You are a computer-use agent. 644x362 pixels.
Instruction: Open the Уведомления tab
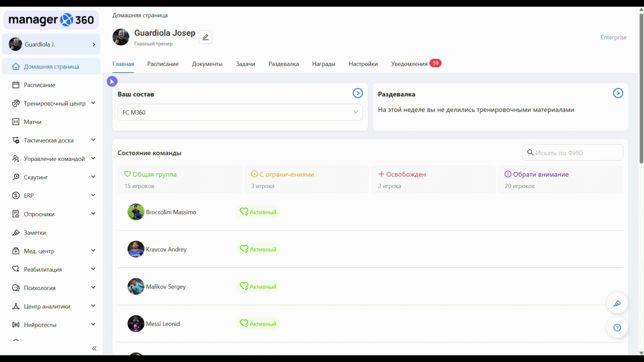pos(409,64)
